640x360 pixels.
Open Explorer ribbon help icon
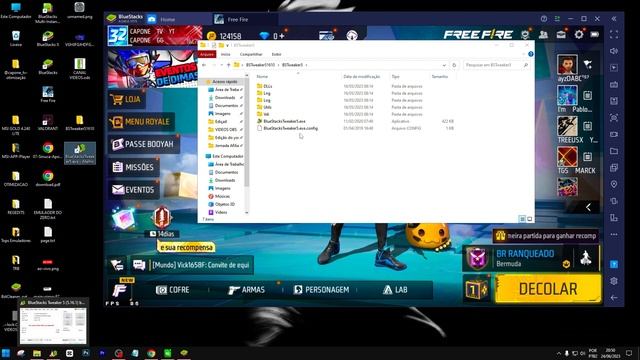click(x=531, y=54)
